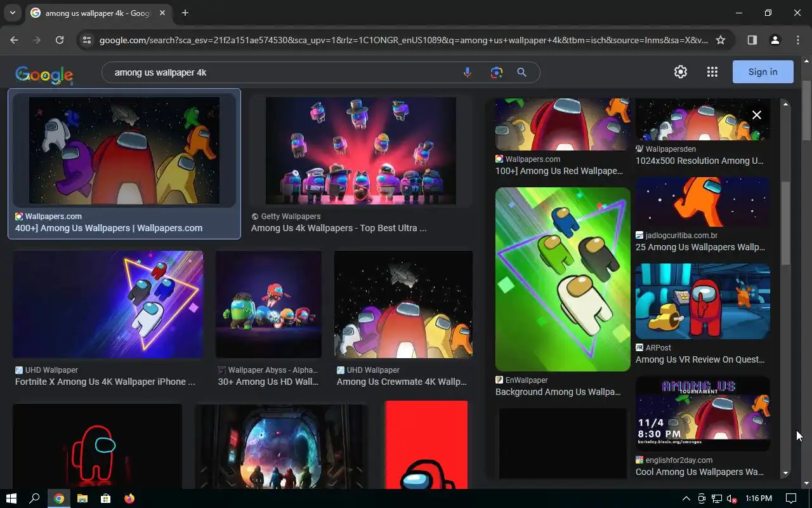812x508 pixels.
Task: Open the ARPost Among Us VR image
Action: tap(703, 301)
